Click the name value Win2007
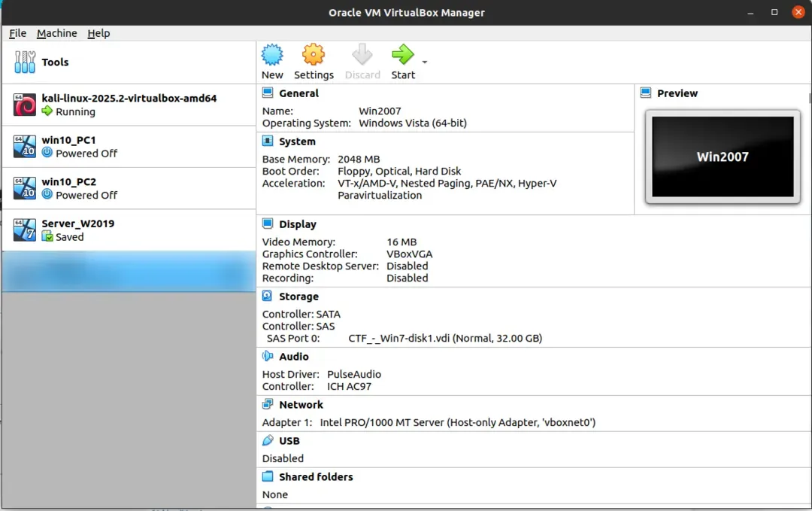812x511 pixels. (380, 111)
